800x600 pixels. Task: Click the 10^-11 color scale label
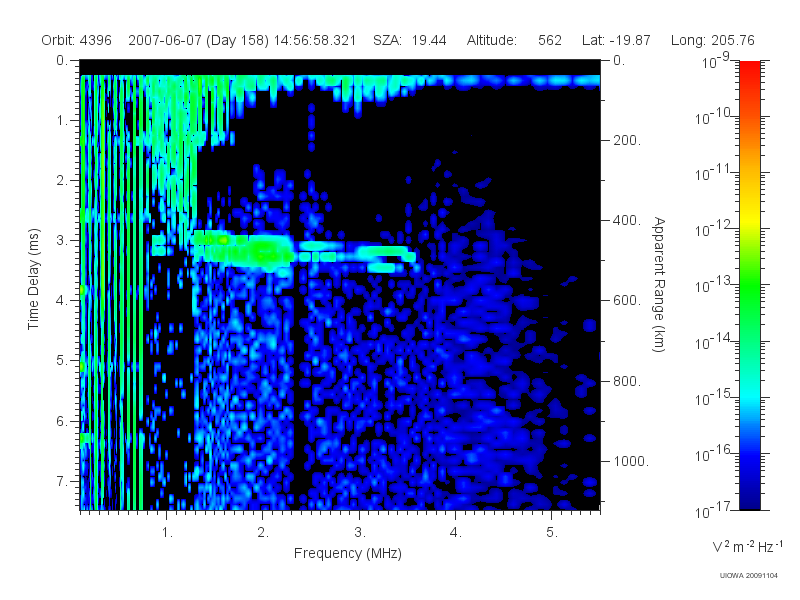click(x=715, y=173)
